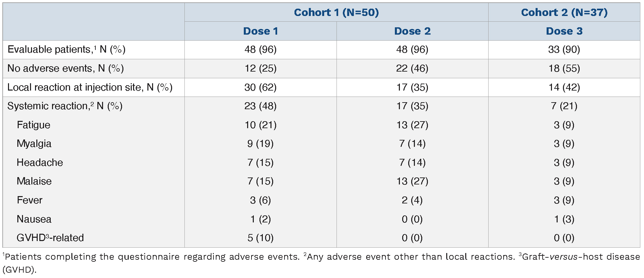
Task: Click Dose 1 local reaction value 30 (62)
Action: click(260, 87)
